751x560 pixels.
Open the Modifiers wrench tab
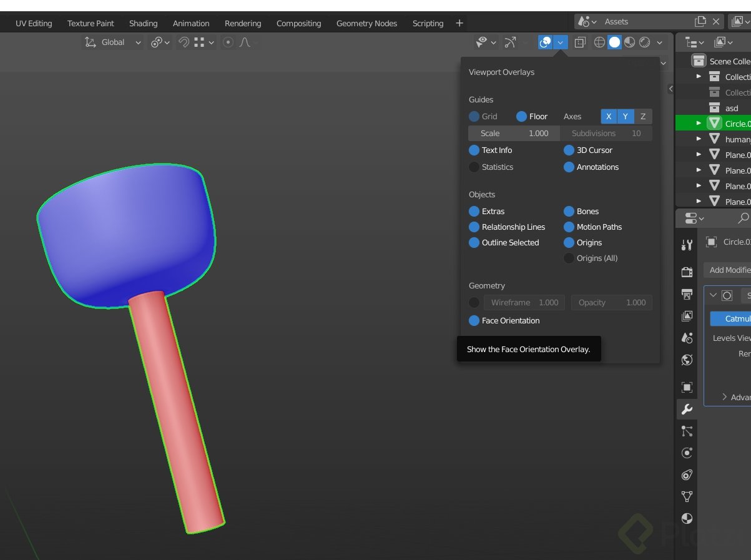pos(687,410)
